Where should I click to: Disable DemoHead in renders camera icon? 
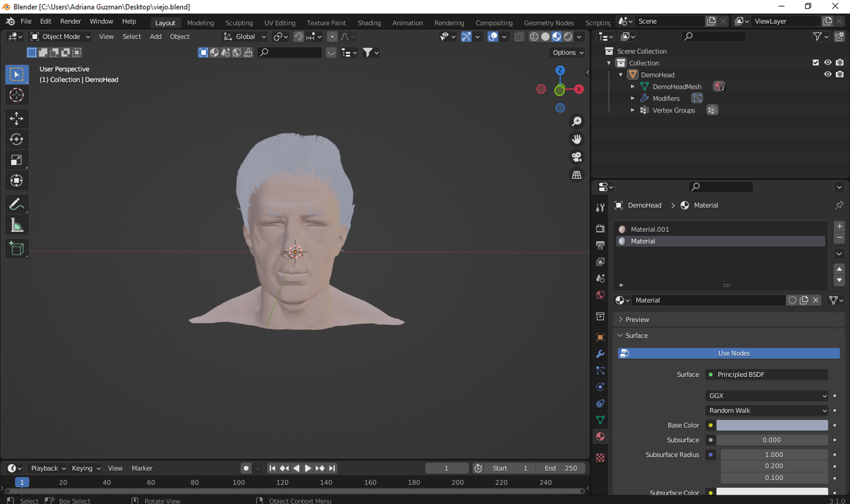tap(840, 74)
